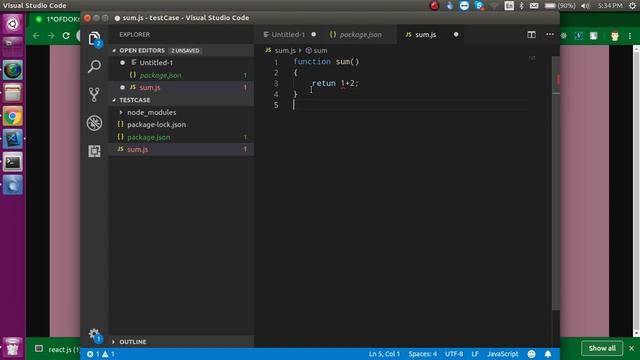Click the sum.js breadcrumb
The height and width of the screenshot is (360, 640).
point(280,51)
